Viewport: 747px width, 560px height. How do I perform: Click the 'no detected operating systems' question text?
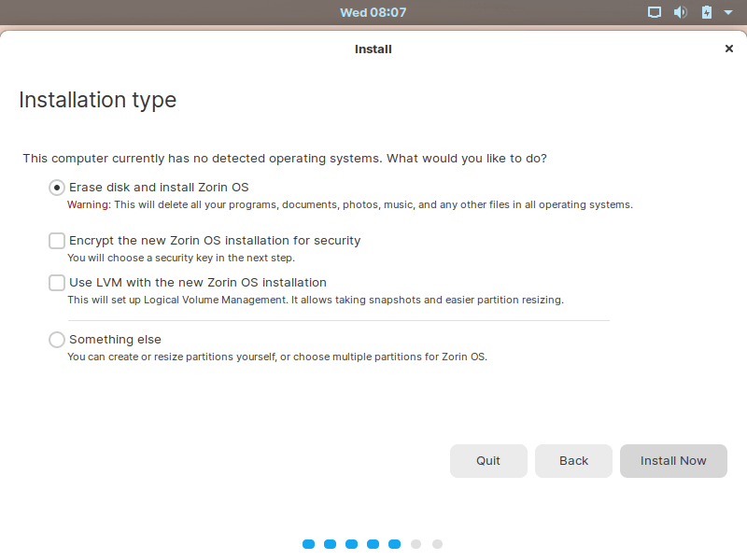click(285, 159)
